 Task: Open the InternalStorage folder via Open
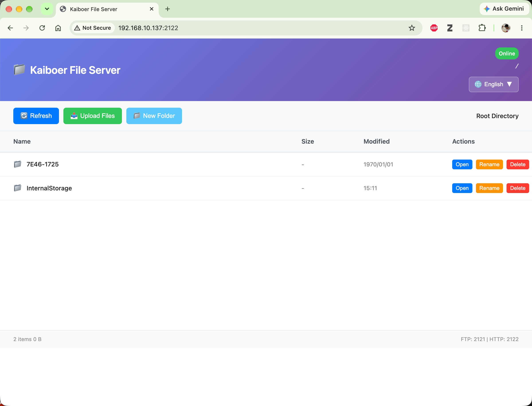[462, 188]
